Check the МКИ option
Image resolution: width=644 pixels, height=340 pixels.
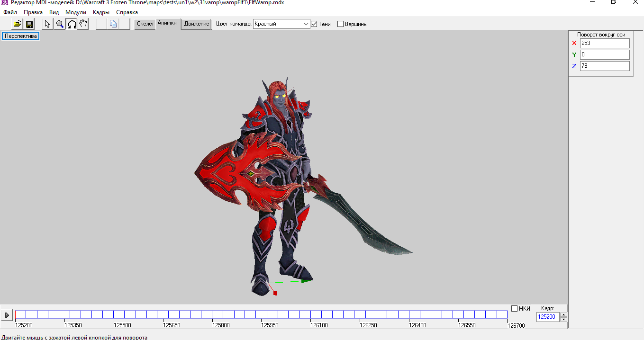tap(514, 309)
